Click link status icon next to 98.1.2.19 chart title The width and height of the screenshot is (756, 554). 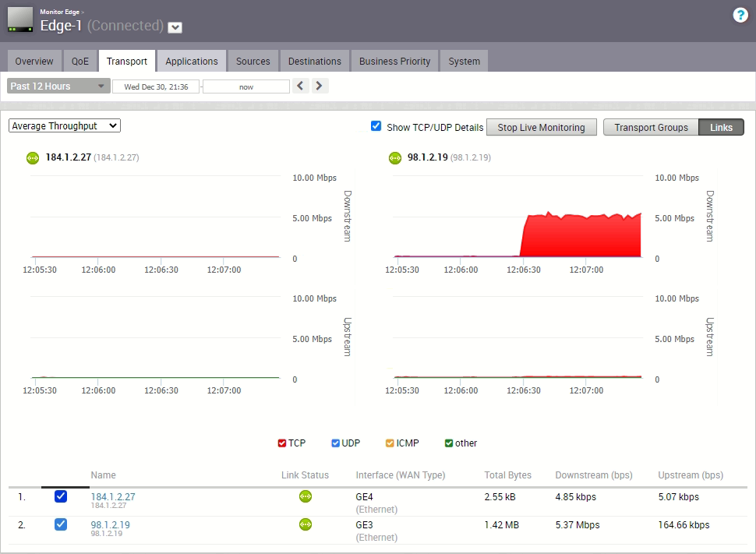[395, 157]
